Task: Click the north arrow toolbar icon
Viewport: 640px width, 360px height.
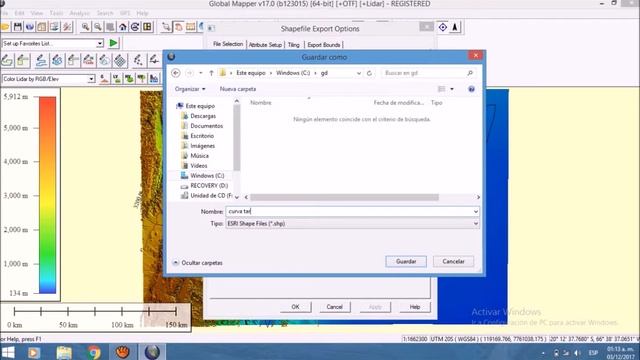Action: click(455, 27)
